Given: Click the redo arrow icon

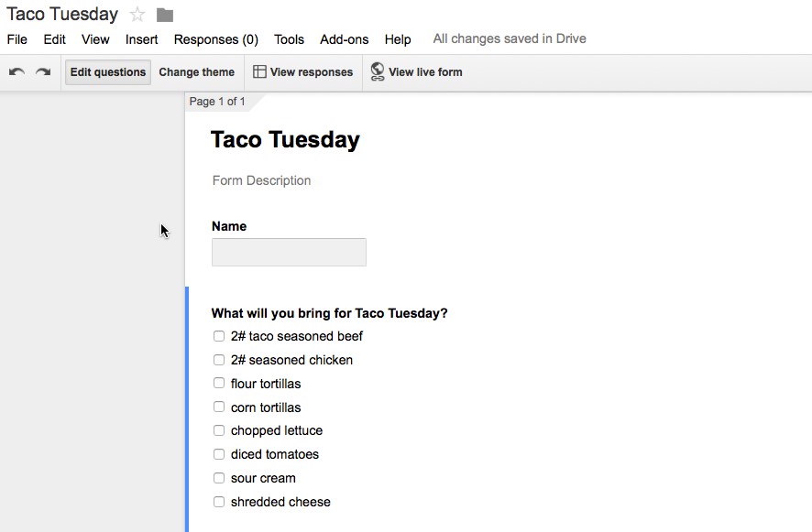Looking at the screenshot, I should point(43,72).
